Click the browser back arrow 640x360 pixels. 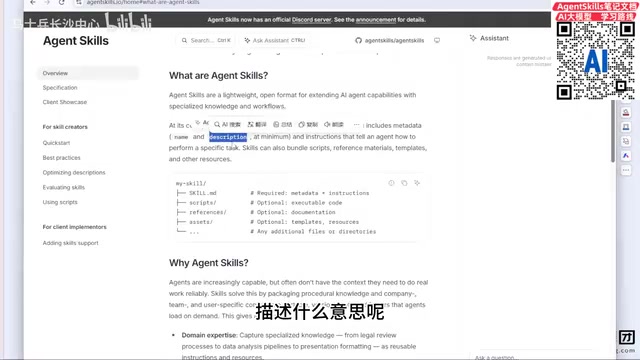coord(33,2)
